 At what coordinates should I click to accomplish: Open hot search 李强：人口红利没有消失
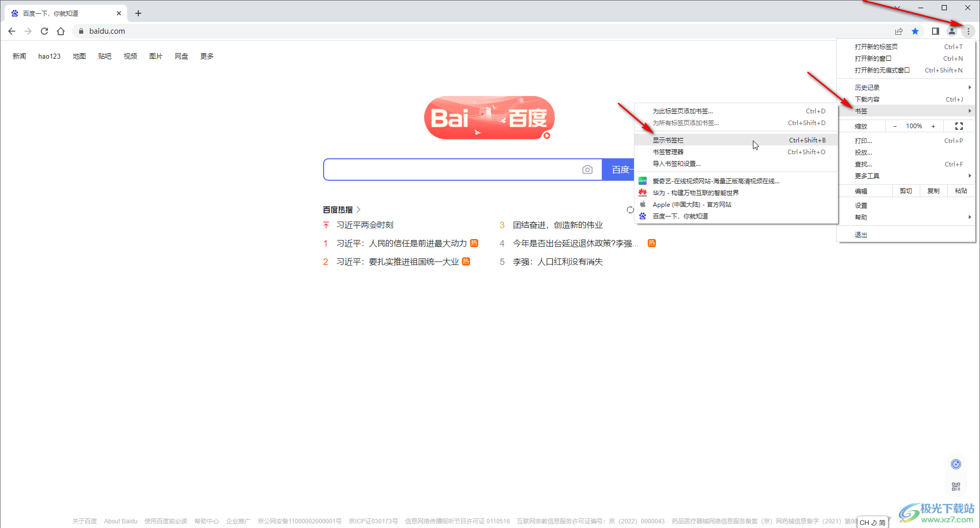click(x=558, y=261)
